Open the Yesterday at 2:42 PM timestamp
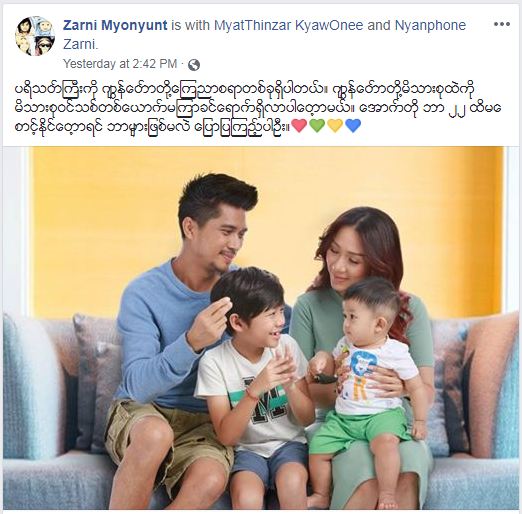This screenshot has height=514, width=522. [120, 64]
